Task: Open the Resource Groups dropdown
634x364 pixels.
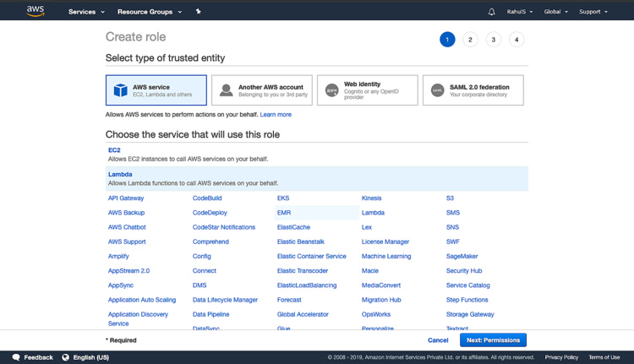Action: [149, 12]
